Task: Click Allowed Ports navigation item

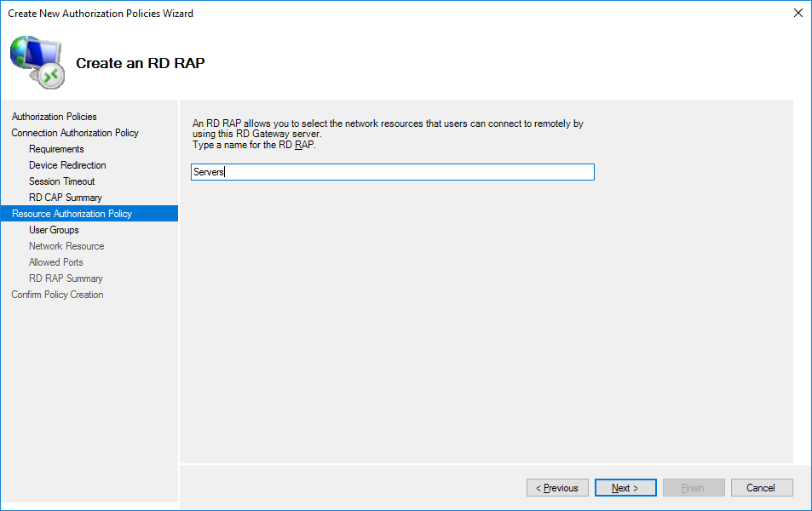Action: 56,262
